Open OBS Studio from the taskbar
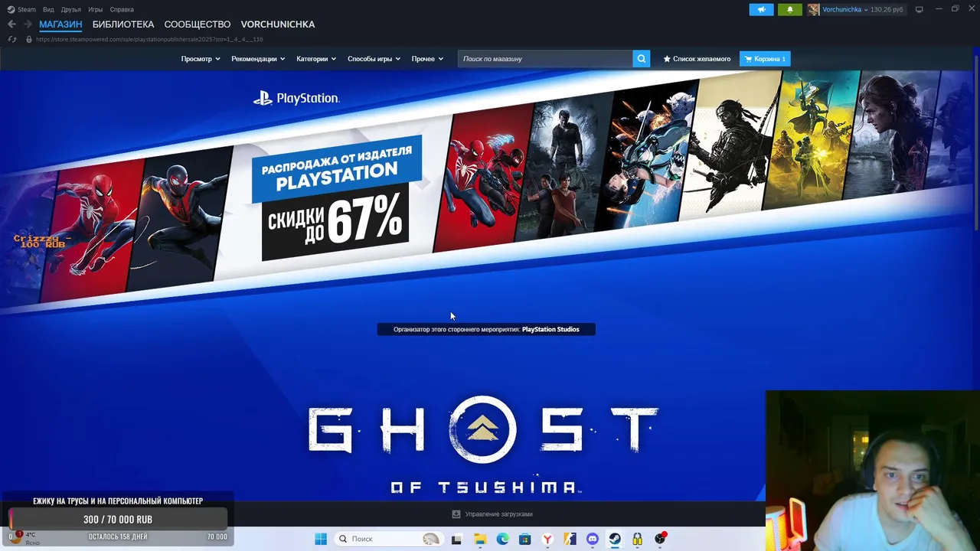This screenshot has height=551, width=980. [x=660, y=539]
